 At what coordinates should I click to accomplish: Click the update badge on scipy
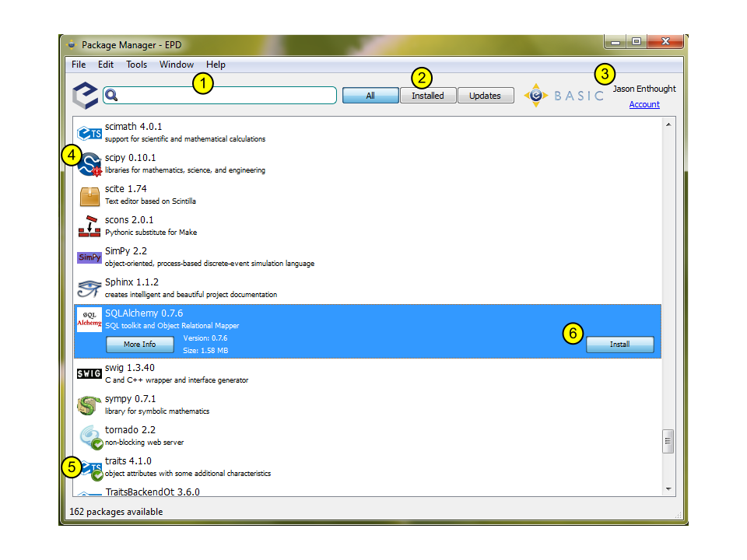pyautogui.click(x=96, y=170)
